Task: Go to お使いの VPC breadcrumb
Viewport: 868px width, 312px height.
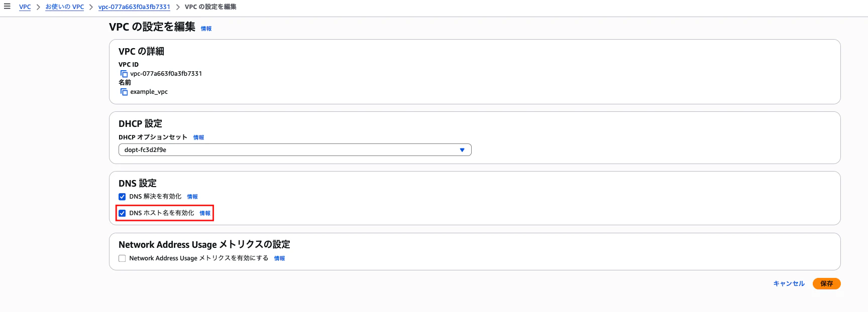Action: pyautogui.click(x=65, y=7)
